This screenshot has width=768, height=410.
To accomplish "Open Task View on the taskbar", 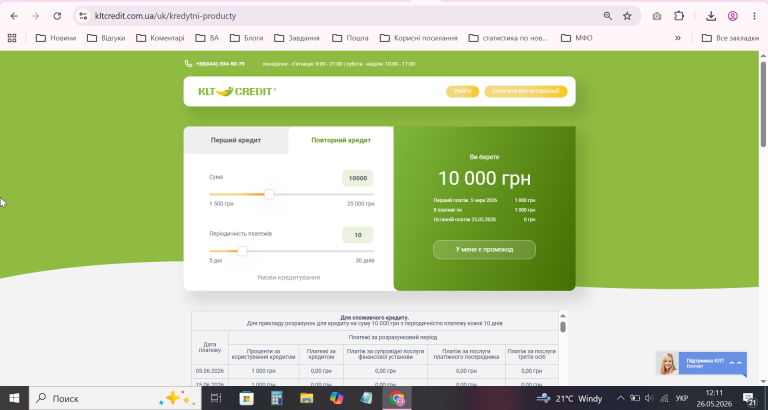I will 216,398.
